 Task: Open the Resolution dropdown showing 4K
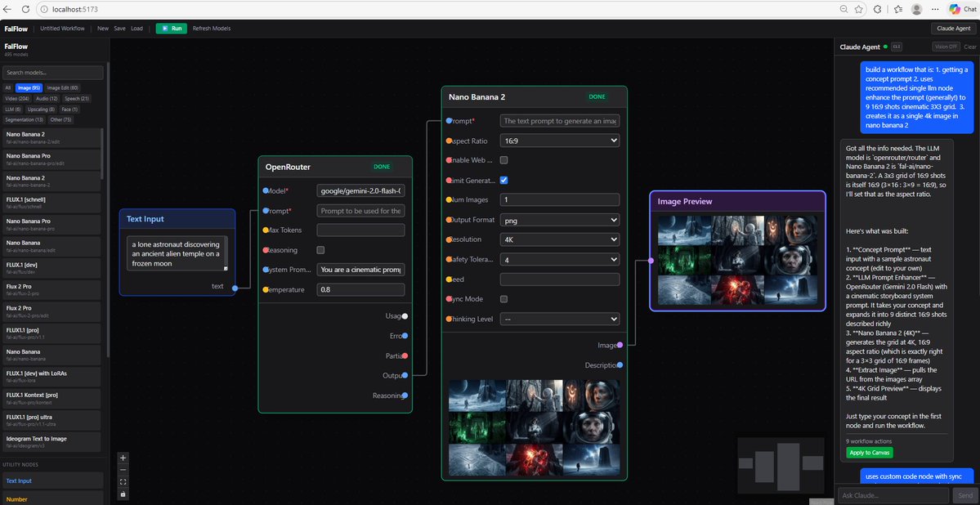559,239
